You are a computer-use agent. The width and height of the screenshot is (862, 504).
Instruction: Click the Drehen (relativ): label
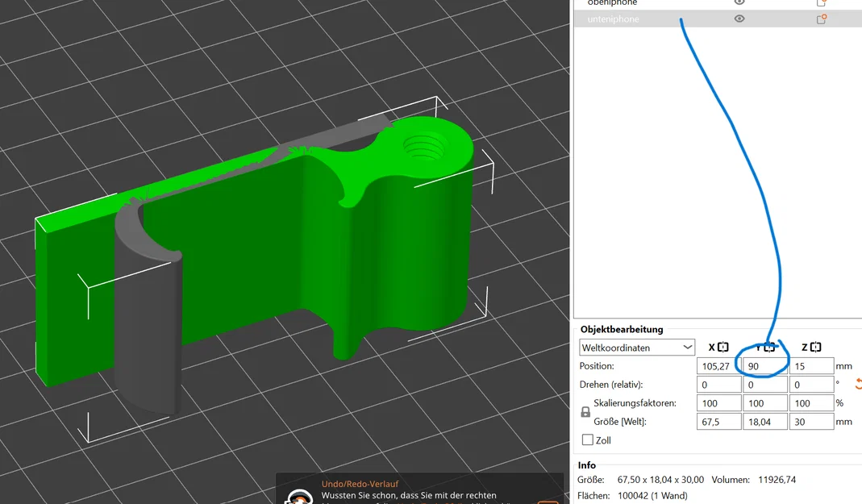[x=610, y=385]
